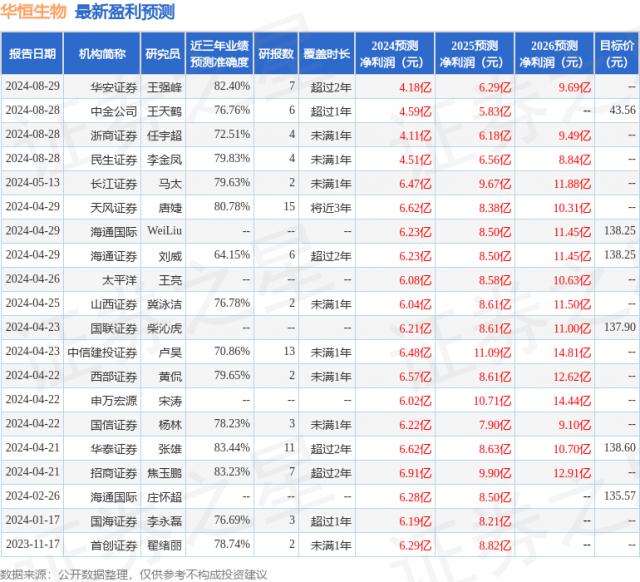Screen dimensions: 640x582
Task: Click the target price 43.56 cell
Action: (621, 110)
